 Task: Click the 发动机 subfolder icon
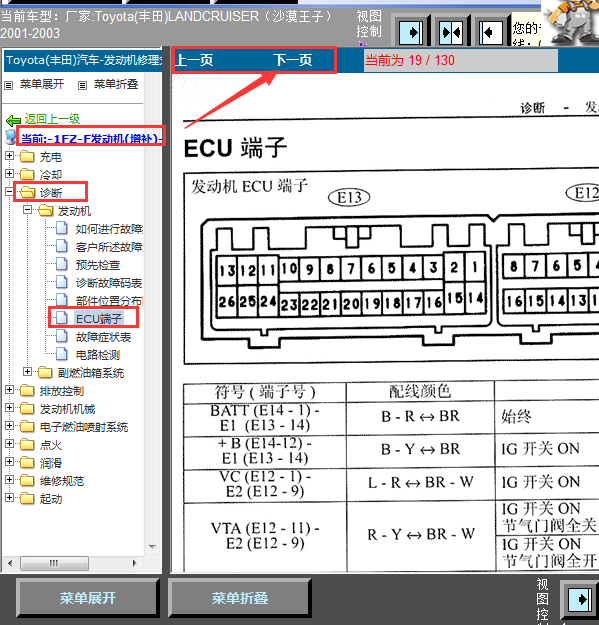click(45, 210)
